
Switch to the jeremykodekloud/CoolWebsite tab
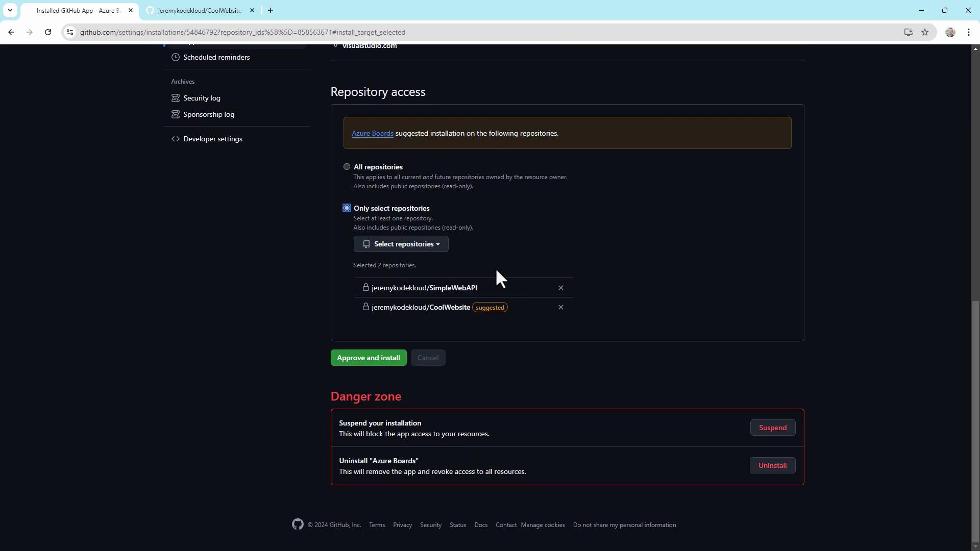coord(200,10)
